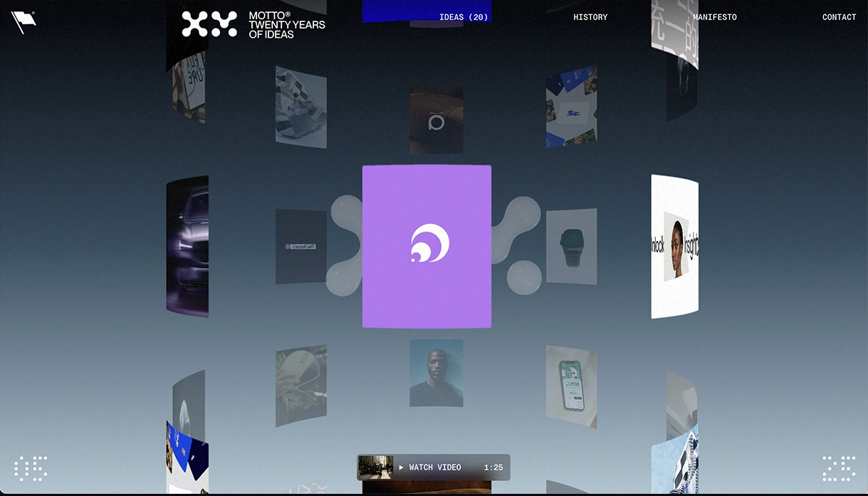
Task: Open the dark car image card
Action: point(187,247)
